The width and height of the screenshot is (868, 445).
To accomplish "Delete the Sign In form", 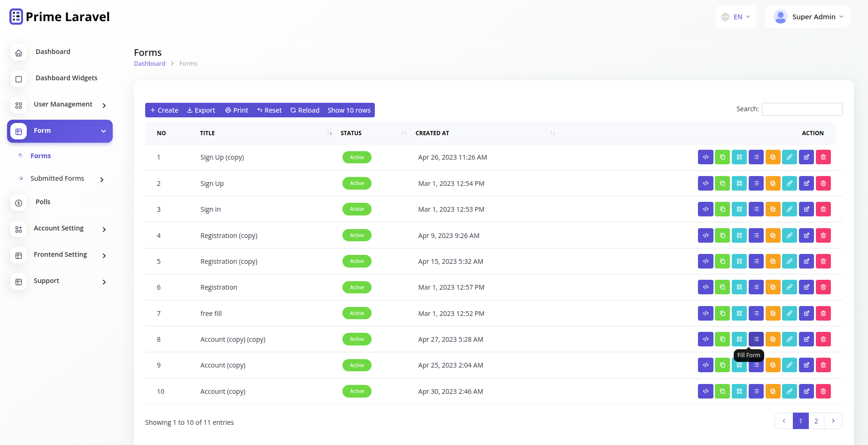I will click(x=823, y=209).
